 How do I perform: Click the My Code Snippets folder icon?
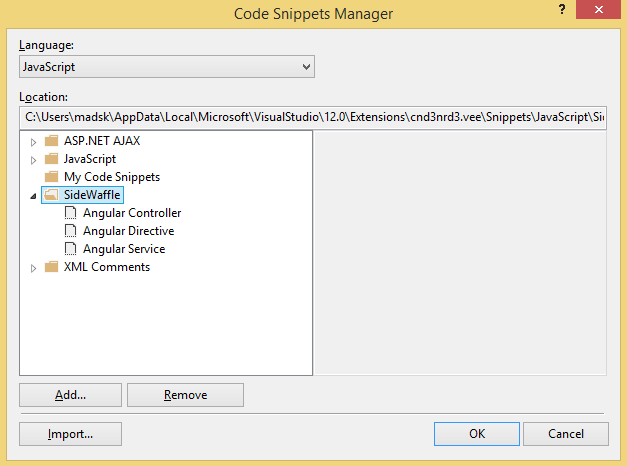52,177
